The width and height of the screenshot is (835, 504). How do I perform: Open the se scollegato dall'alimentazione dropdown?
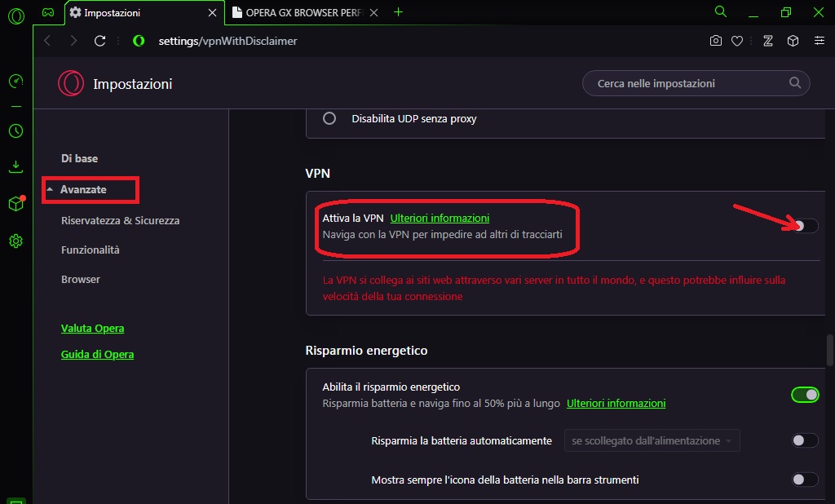652,440
